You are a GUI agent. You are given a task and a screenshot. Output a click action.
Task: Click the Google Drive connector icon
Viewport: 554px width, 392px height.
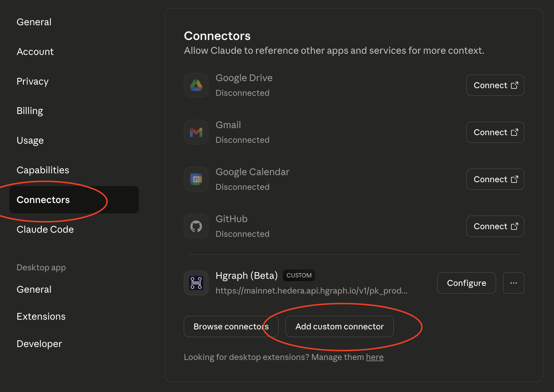[x=196, y=85]
